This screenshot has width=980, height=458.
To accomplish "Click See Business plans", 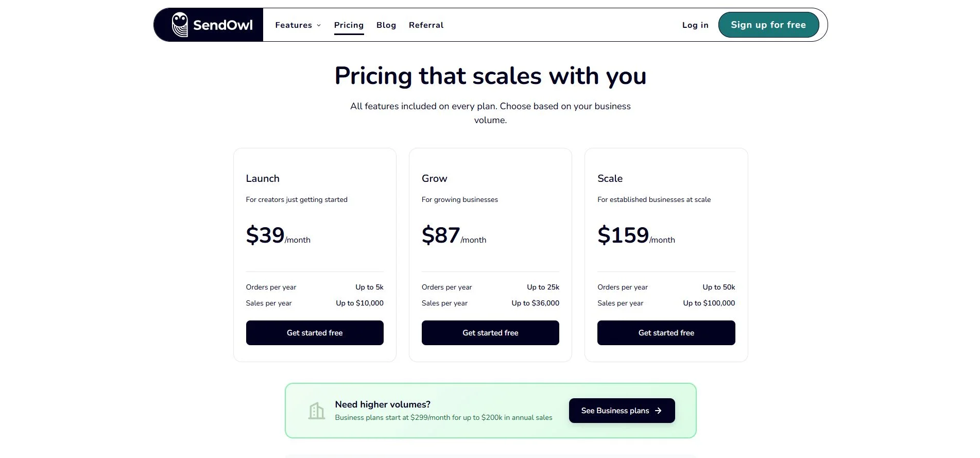I will (622, 411).
